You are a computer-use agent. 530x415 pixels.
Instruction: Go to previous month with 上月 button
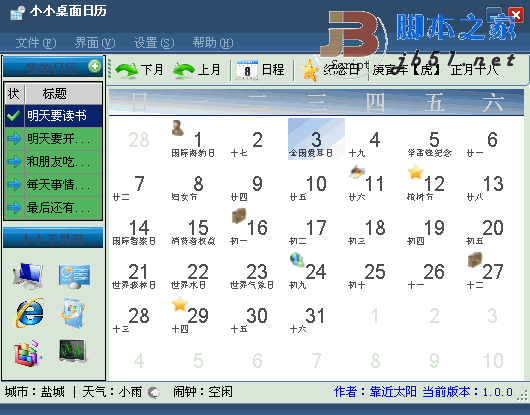click(x=196, y=70)
